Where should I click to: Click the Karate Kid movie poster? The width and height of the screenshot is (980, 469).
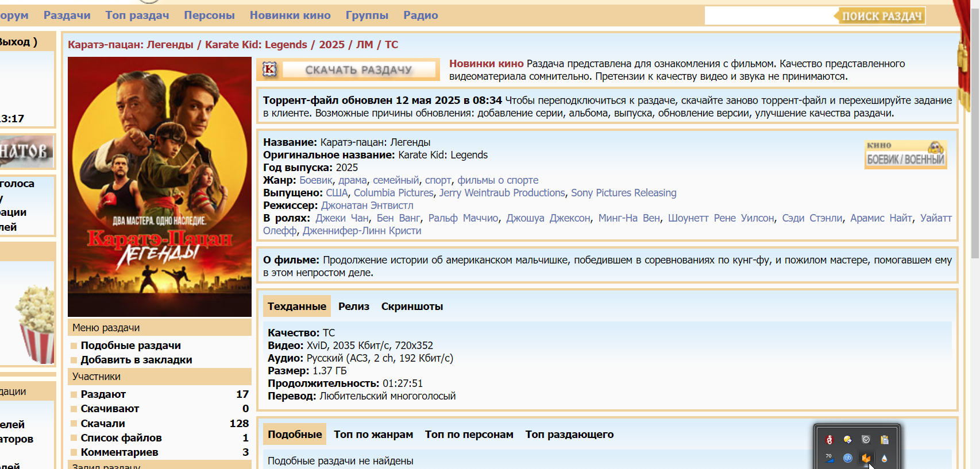pos(160,187)
